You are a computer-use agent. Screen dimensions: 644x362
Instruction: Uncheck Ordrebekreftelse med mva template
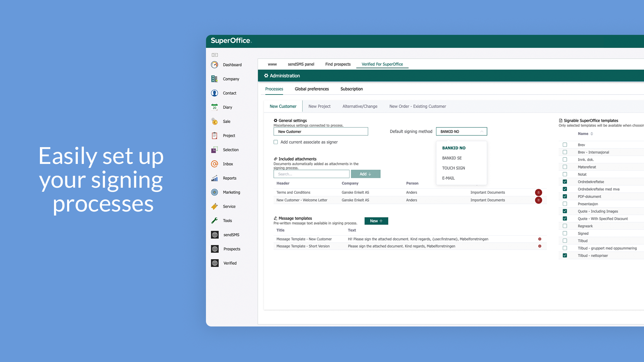pyautogui.click(x=565, y=189)
